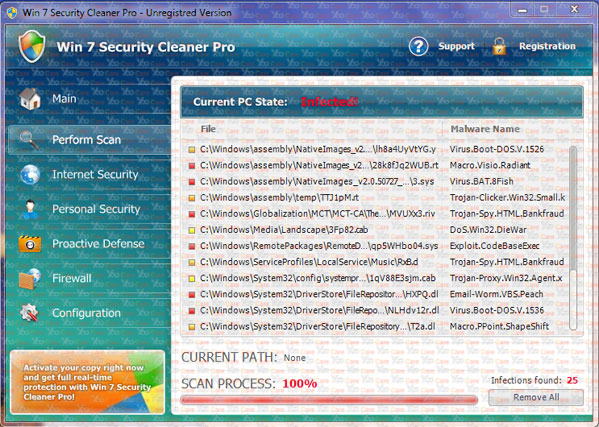Select the Firewall menu label
This screenshot has height=427, width=599.
72,278
